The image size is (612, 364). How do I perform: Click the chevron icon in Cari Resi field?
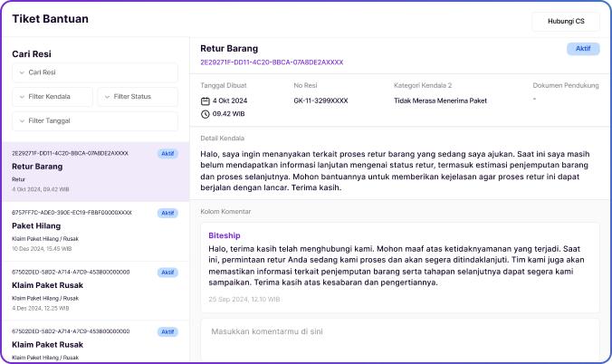click(x=22, y=72)
